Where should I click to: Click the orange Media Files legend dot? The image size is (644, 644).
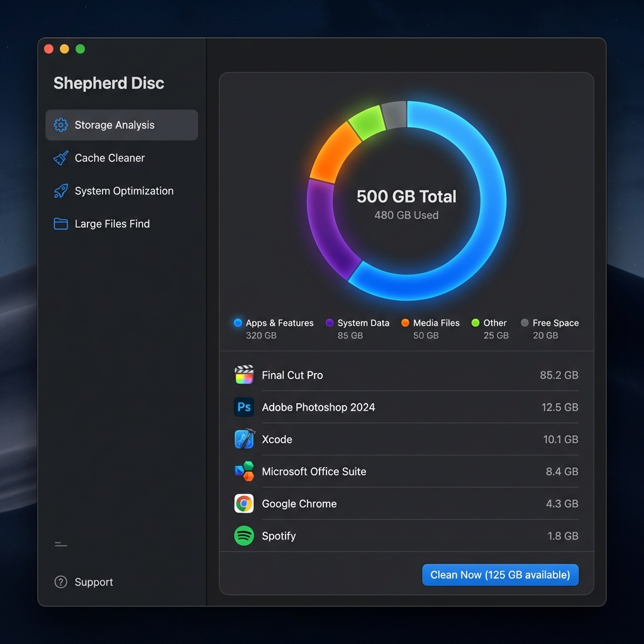coord(405,323)
